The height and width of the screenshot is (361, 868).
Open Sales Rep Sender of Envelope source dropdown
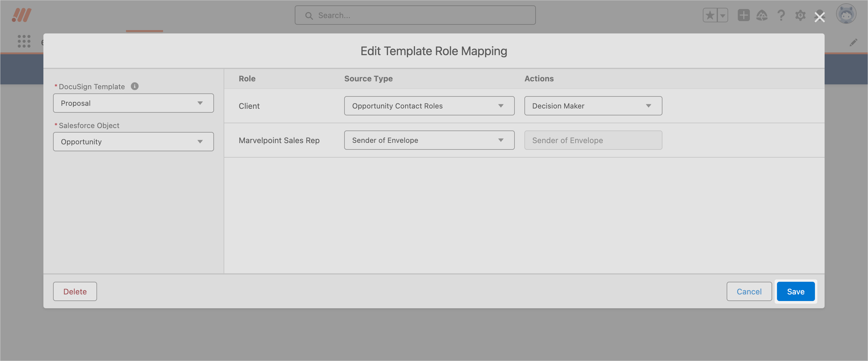click(429, 140)
